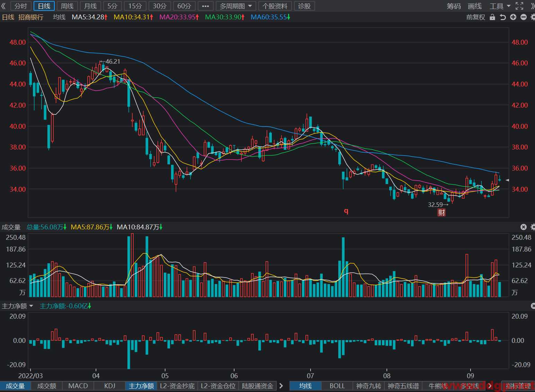Open the 多周期图 dropdown

coord(236,6)
